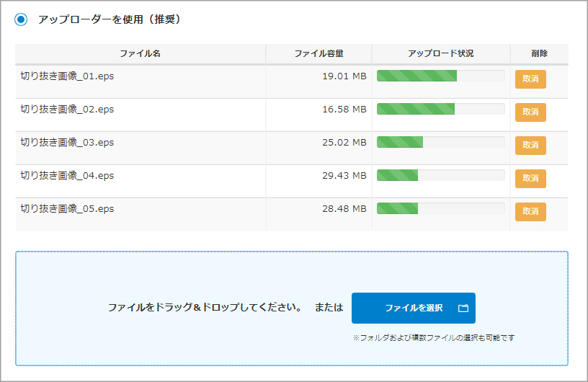Screen dimensions: 588x382
Task: Cancel the 切り抜き画像_03.eps upload
Action: point(530,146)
